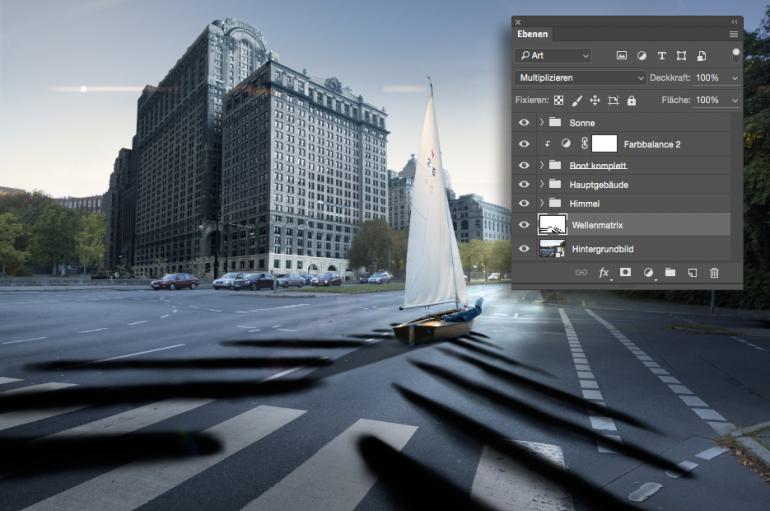Click the Fläche label
The image size is (770, 511).
tap(676, 100)
